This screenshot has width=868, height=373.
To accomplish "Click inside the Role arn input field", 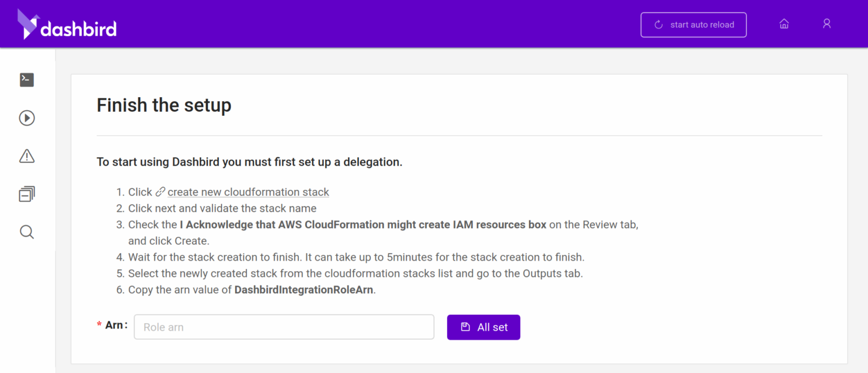I will point(284,327).
